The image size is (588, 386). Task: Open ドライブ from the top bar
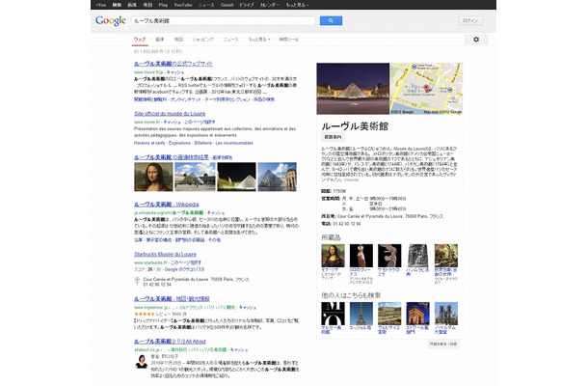pos(247,5)
